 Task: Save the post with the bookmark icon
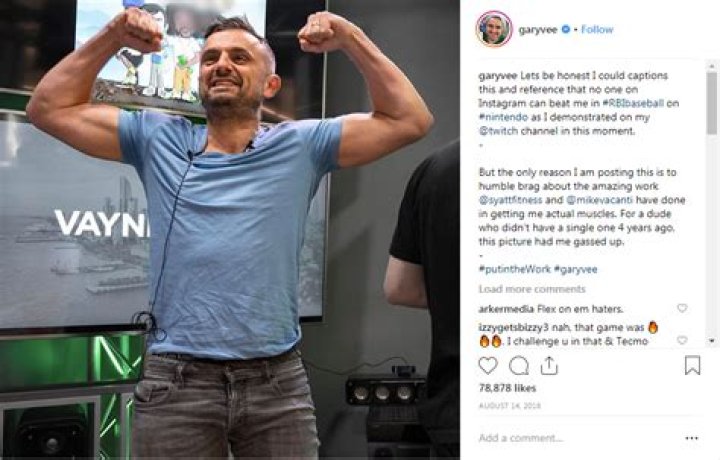(x=692, y=365)
